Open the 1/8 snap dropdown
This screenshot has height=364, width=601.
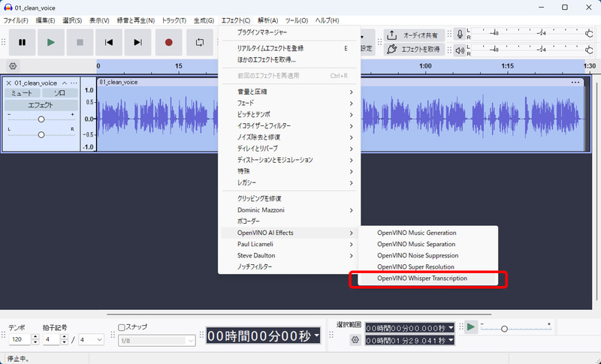pos(157,340)
